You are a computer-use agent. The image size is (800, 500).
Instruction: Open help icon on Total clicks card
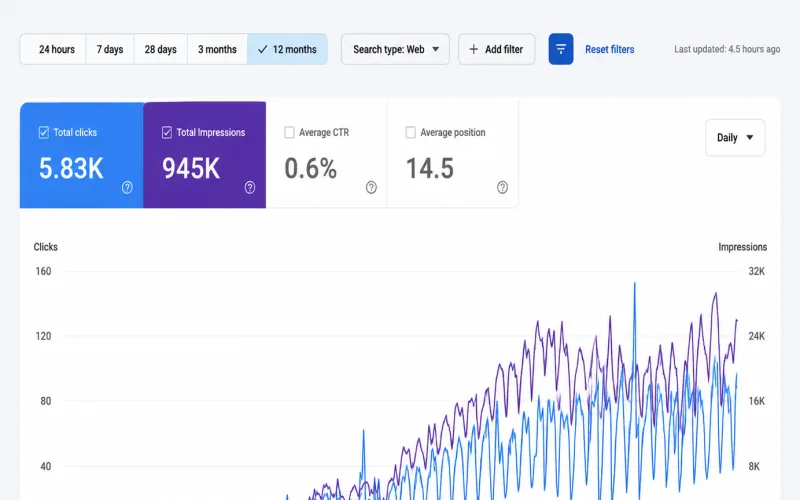point(127,187)
